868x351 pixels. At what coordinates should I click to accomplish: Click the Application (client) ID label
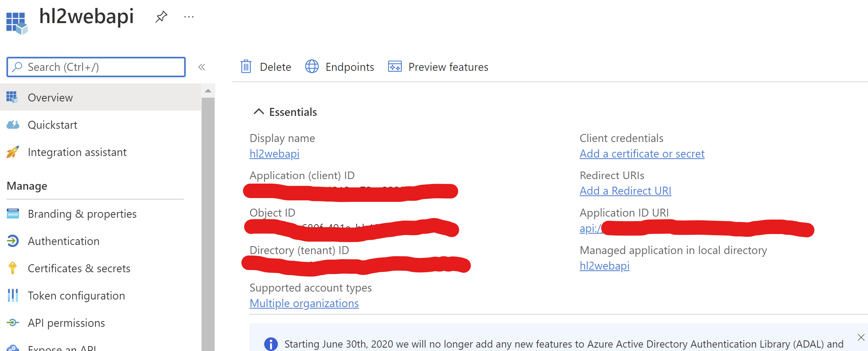(x=302, y=175)
